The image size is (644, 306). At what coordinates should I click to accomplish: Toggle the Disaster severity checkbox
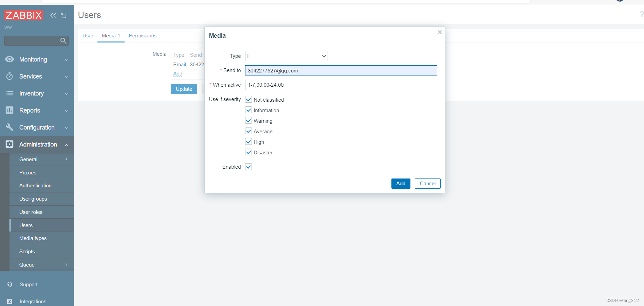tap(249, 152)
